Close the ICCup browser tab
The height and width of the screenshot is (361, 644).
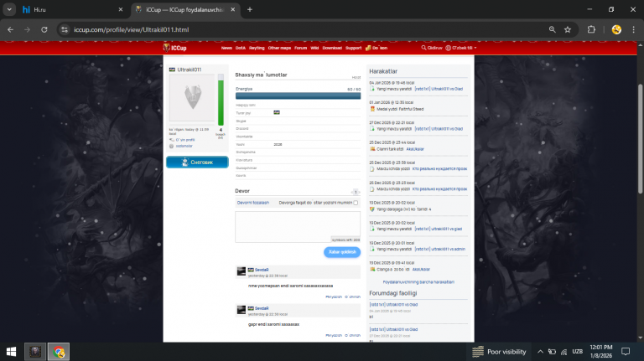click(x=233, y=9)
